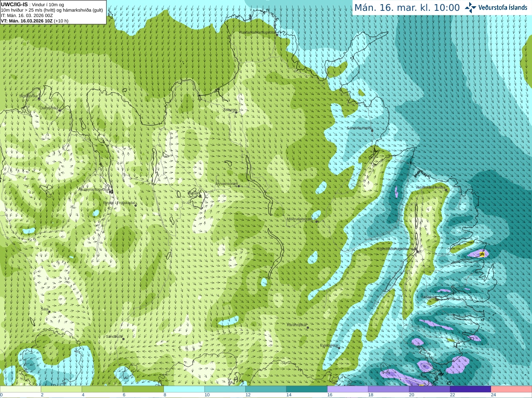The height and width of the screenshot is (398, 532).
Task: Pick the 18–20 m/s purple legend swatch
Action: pos(389,389)
